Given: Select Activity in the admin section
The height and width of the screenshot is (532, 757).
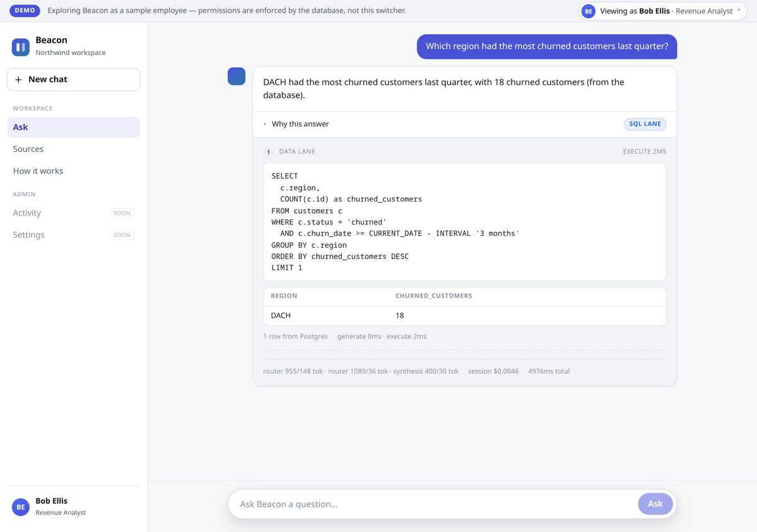Looking at the screenshot, I should [x=74, y=213].
